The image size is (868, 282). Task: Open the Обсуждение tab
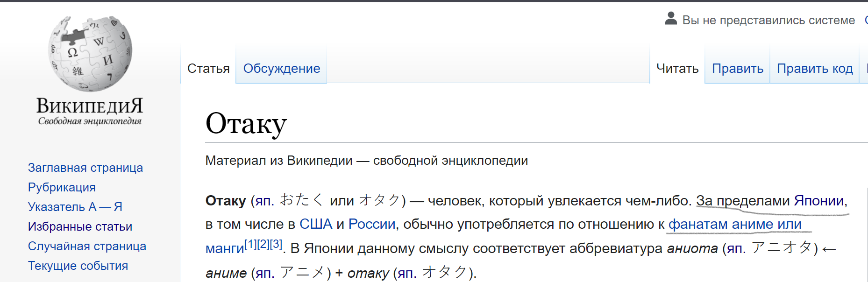coord(282,69)
